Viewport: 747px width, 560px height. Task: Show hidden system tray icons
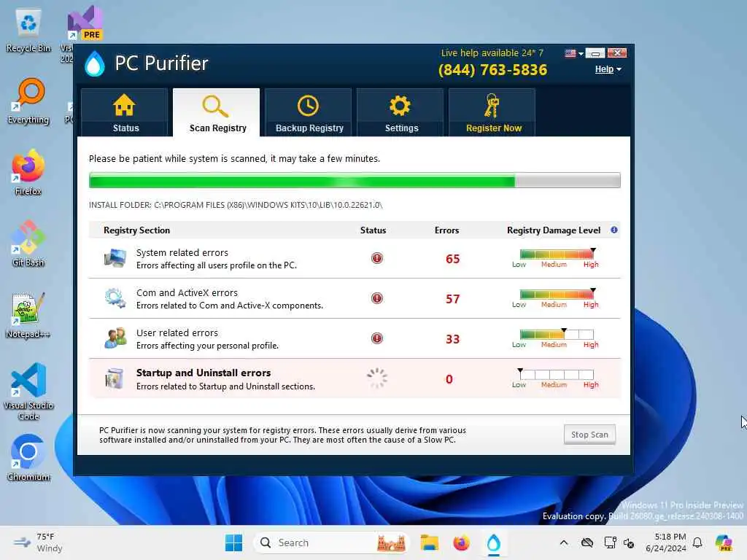(564, 542)
